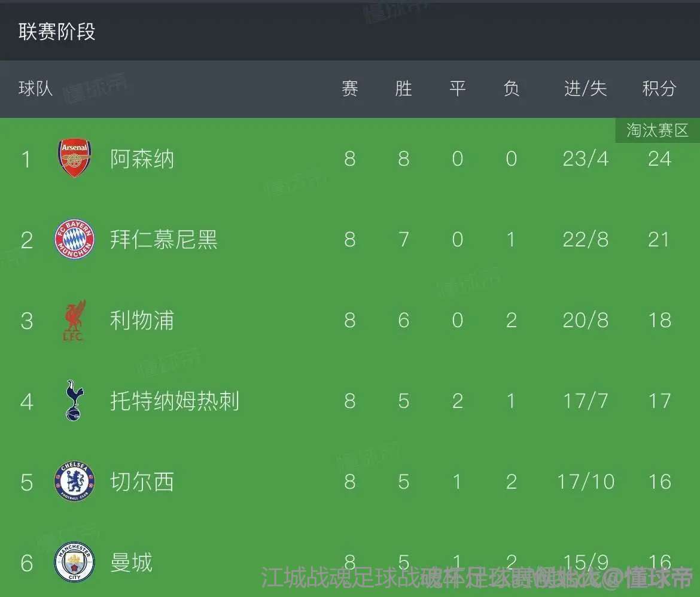Click the 胜 column header

[403, 89]
